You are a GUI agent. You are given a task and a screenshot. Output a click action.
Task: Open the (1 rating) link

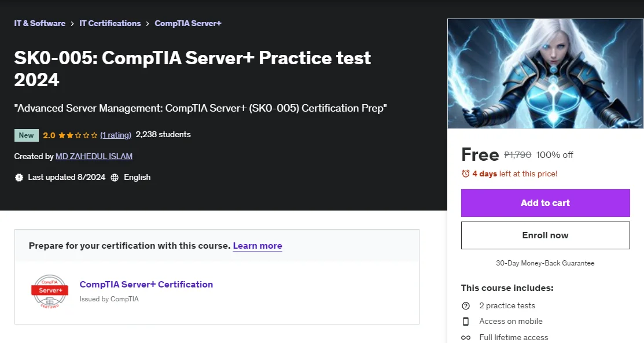[x=116, y=135]
